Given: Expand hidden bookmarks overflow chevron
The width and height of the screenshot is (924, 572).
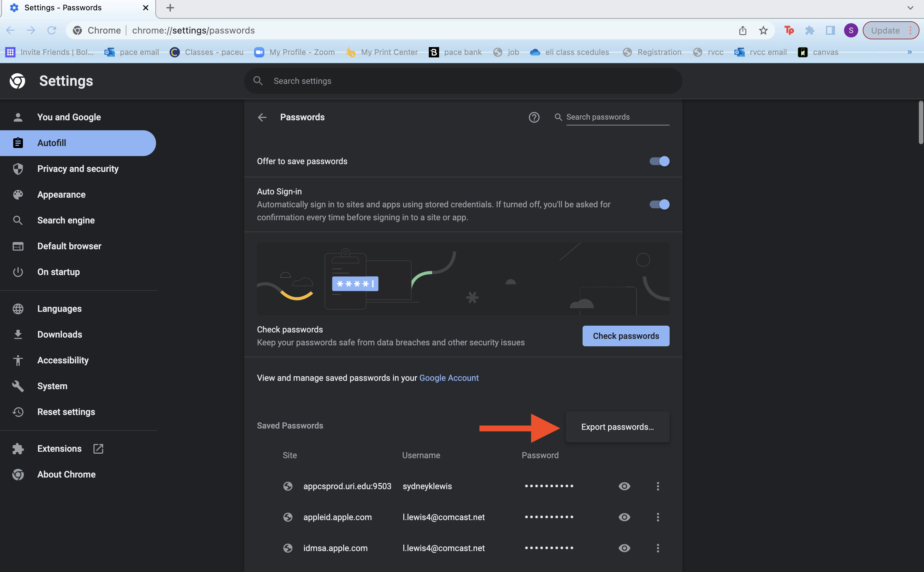Looking at the screenshot, I should (x=909, y=52).
